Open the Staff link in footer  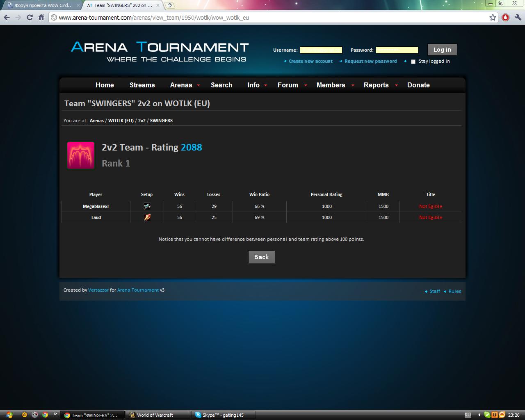tap(435, 291)
